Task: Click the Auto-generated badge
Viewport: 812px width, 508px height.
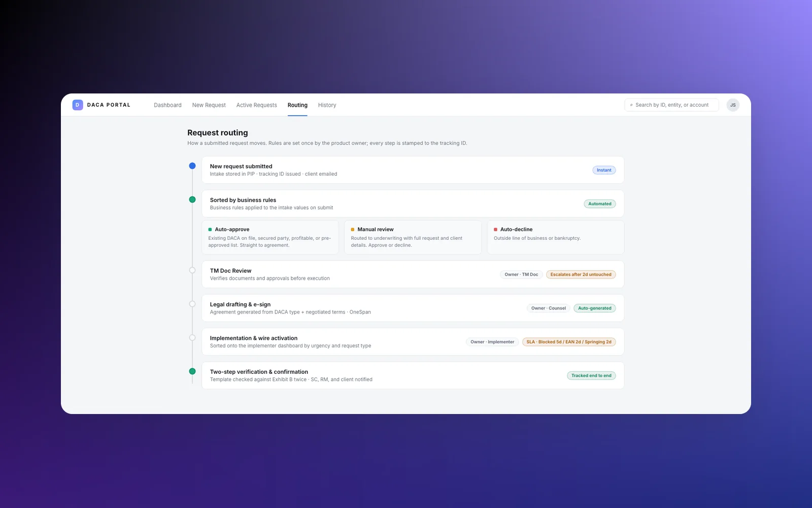Action: pos(595,308)
